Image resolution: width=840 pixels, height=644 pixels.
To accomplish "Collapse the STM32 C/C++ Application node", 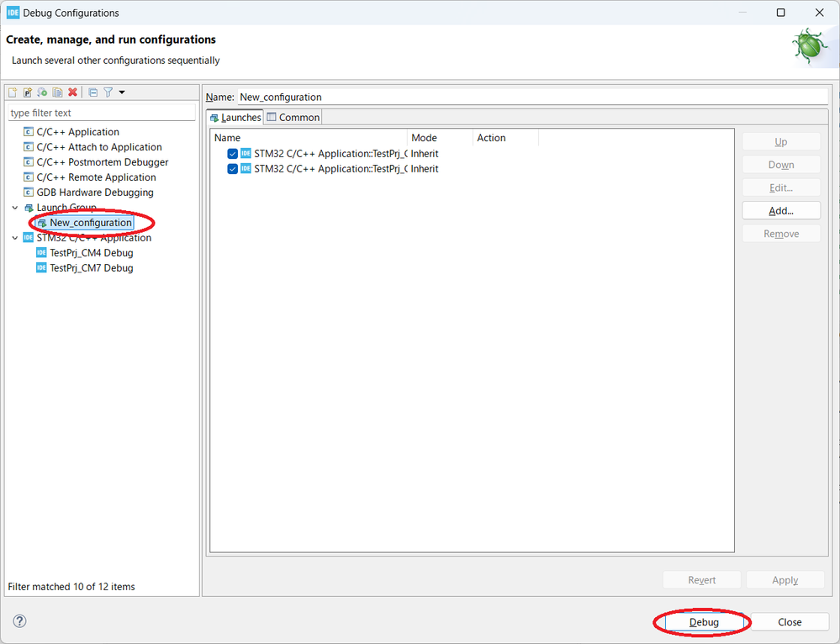I will coord(15,237).
